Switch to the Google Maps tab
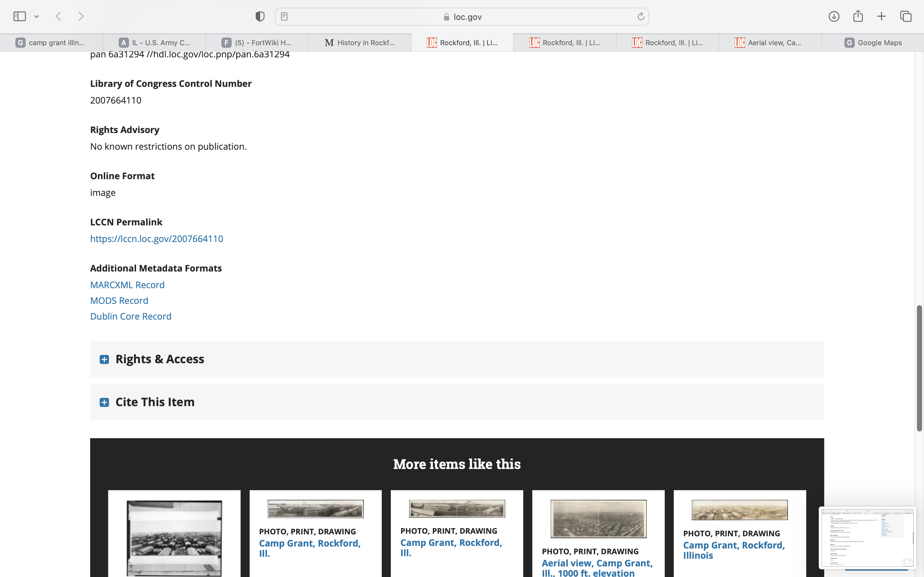 [x=873, y=43]
